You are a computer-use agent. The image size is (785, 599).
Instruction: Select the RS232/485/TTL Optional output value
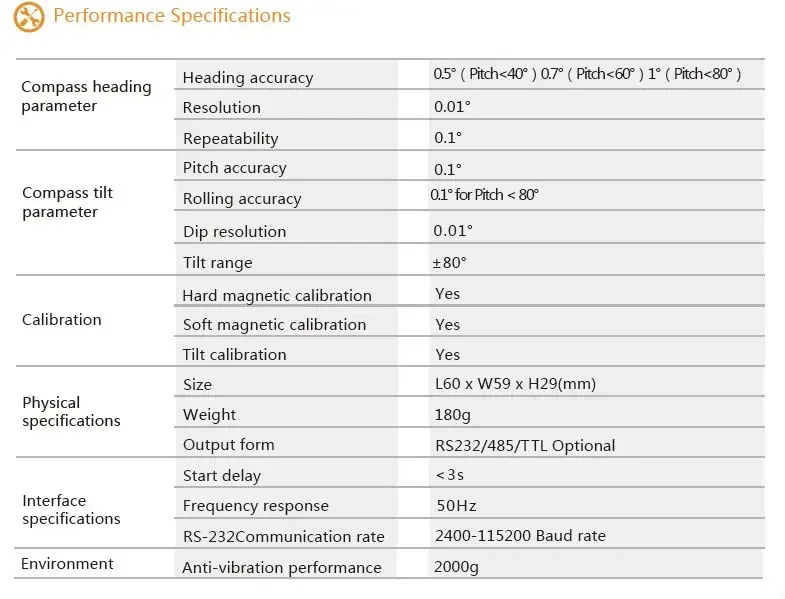pyautogui.click(x=525, y=445)
